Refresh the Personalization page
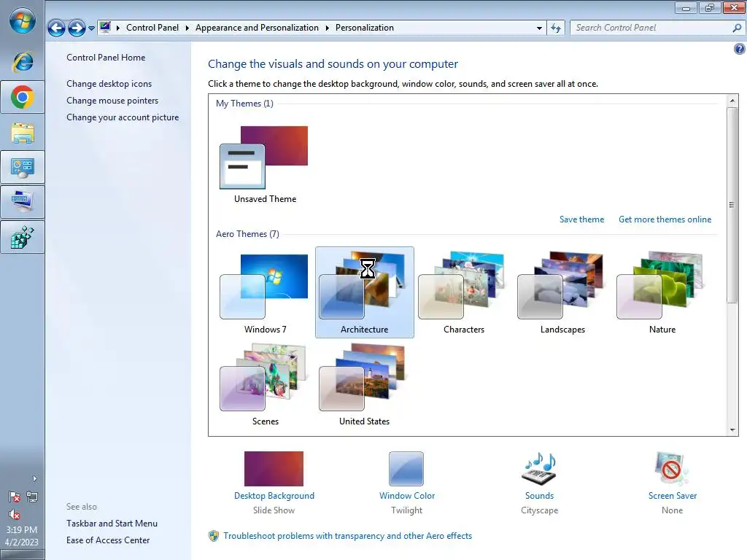The height and width of the screenshot is (560, 747). point(555,28)
